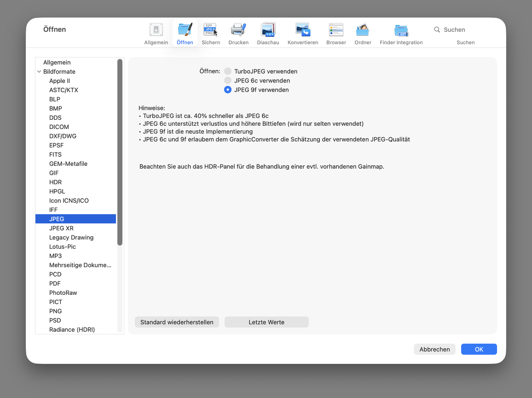Select JPEG 6c verwenden radio button
This screenshot has height=398, width=532.
point(228,81)
